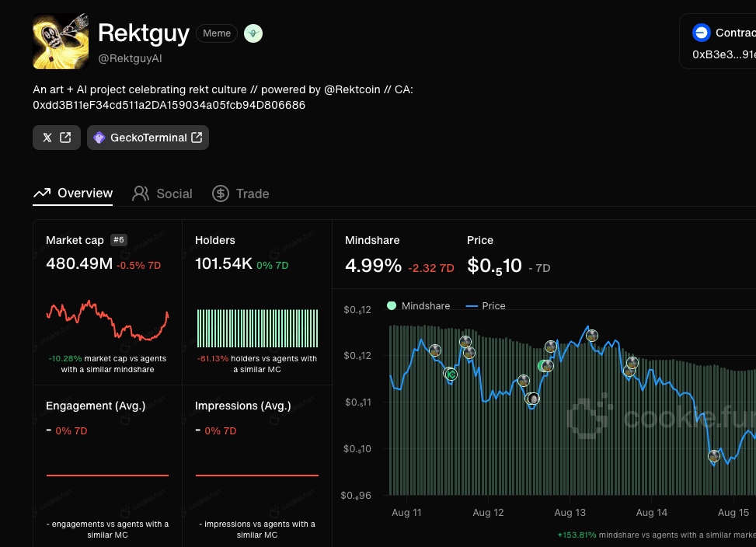Click the green Holders bar chart
The height and width of the screenshot is (547, 756).
pos(257,329)
